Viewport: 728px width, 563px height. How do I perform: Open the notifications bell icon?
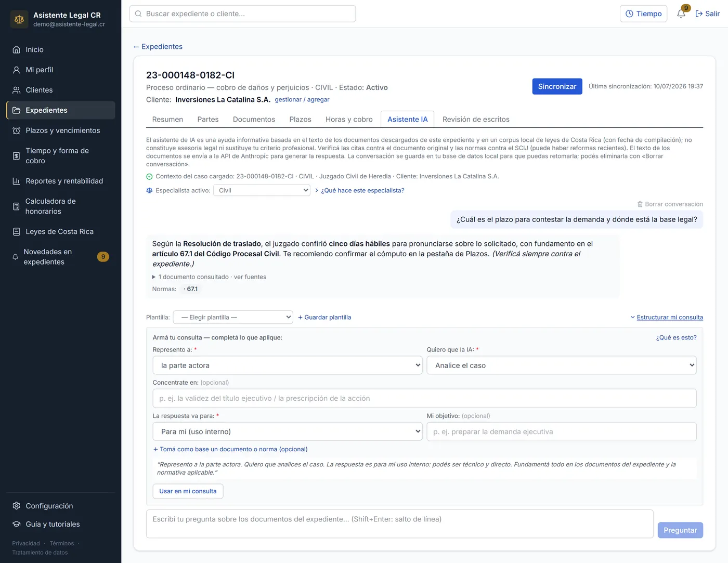click(681, 14)
